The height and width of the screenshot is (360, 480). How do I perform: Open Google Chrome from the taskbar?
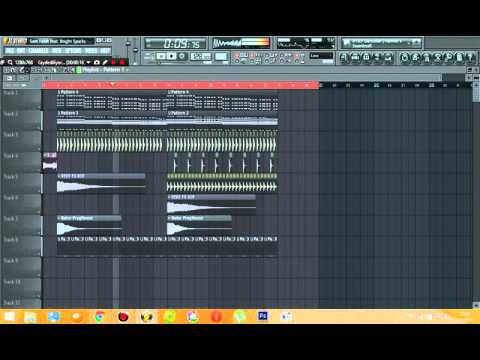click(99, 316)
